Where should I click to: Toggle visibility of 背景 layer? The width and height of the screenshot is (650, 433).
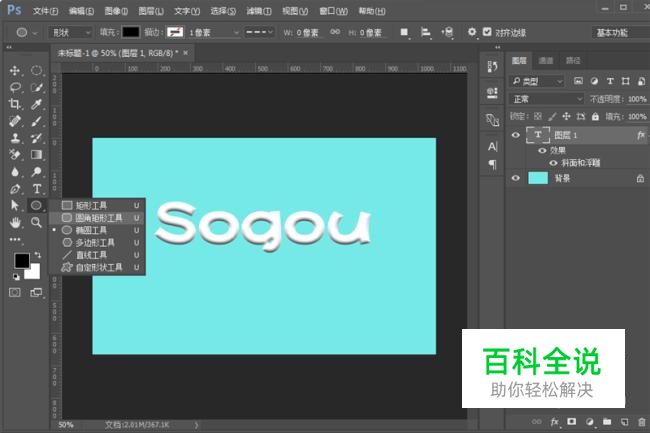516,178
